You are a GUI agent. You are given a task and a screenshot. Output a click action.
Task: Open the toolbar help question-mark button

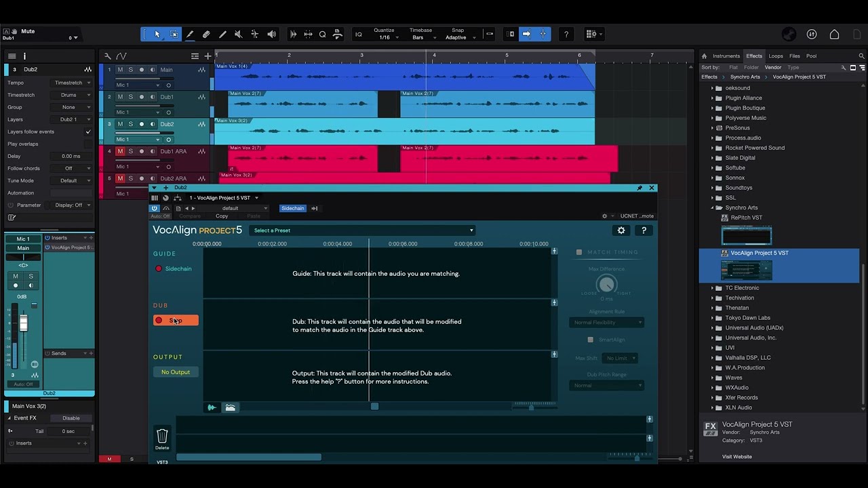coord(566,34)
